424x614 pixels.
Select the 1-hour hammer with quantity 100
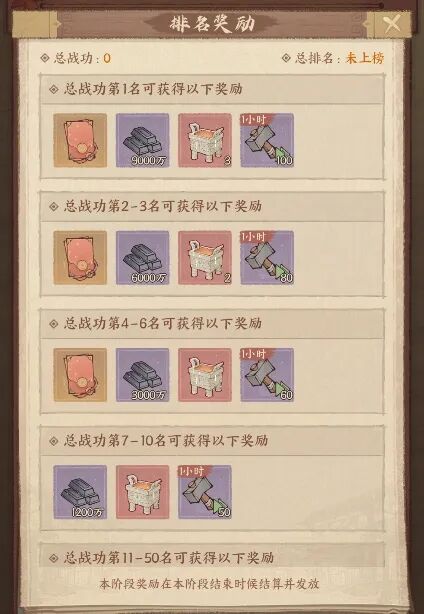(267, 141)
